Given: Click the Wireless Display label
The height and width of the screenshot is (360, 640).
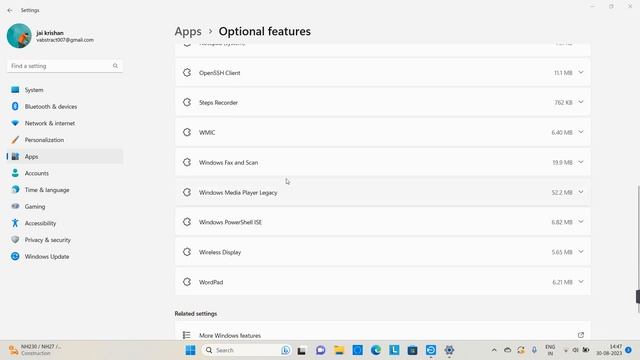Looking at the screenshot, I should [x=220, y=252].
